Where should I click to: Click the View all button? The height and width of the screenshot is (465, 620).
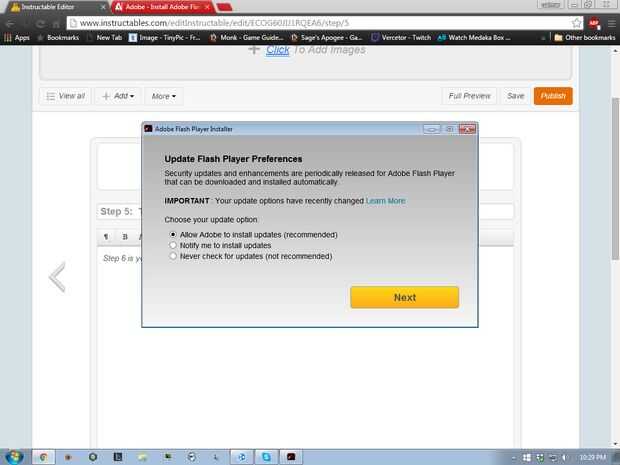[66, 96]
